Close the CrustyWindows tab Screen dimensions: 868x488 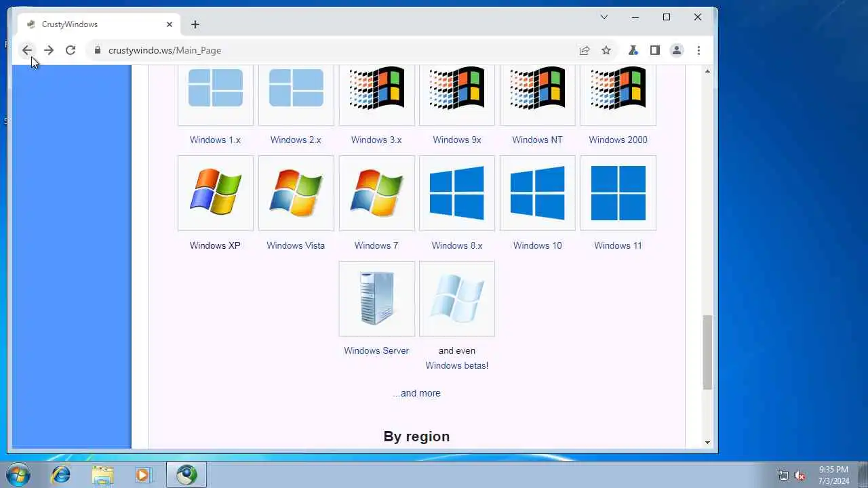tap(170, 24)
